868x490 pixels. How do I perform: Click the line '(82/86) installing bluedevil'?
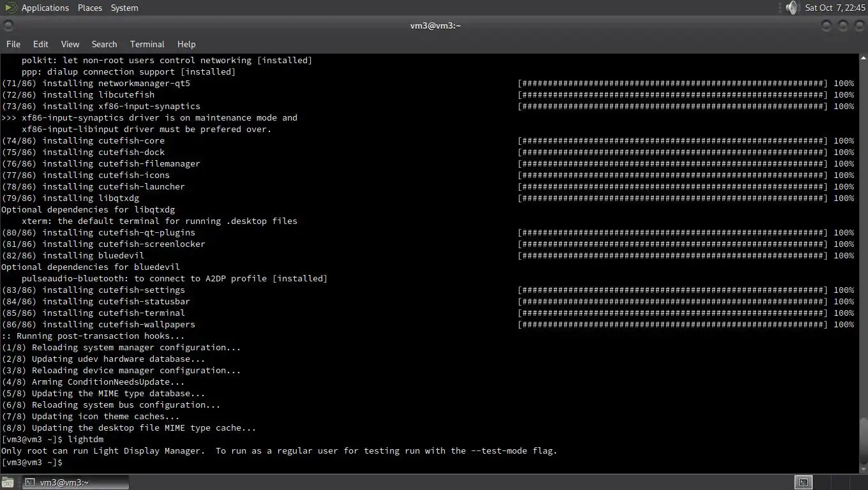[x=73, y=256]
